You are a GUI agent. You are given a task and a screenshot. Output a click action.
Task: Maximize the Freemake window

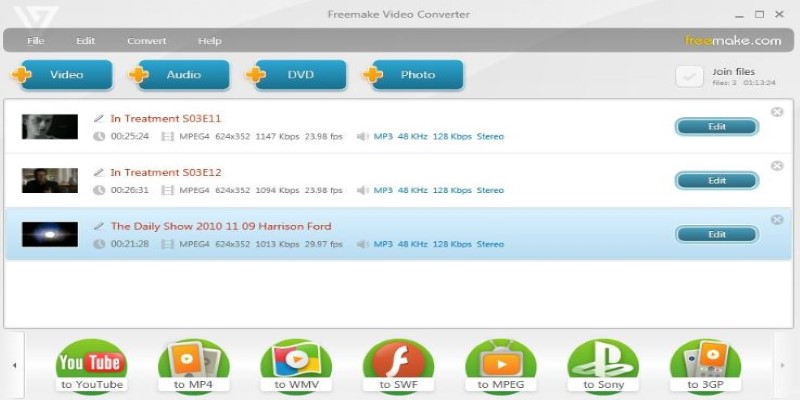click(759, 14)
